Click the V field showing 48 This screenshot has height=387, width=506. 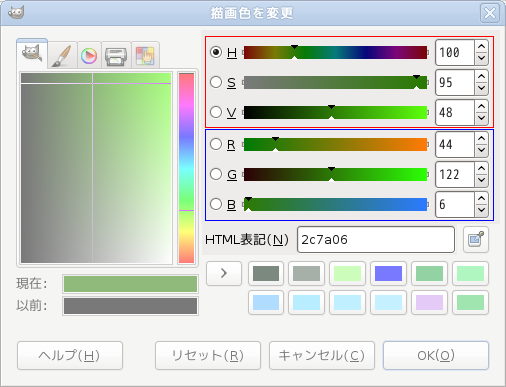[x=455, y=112]
